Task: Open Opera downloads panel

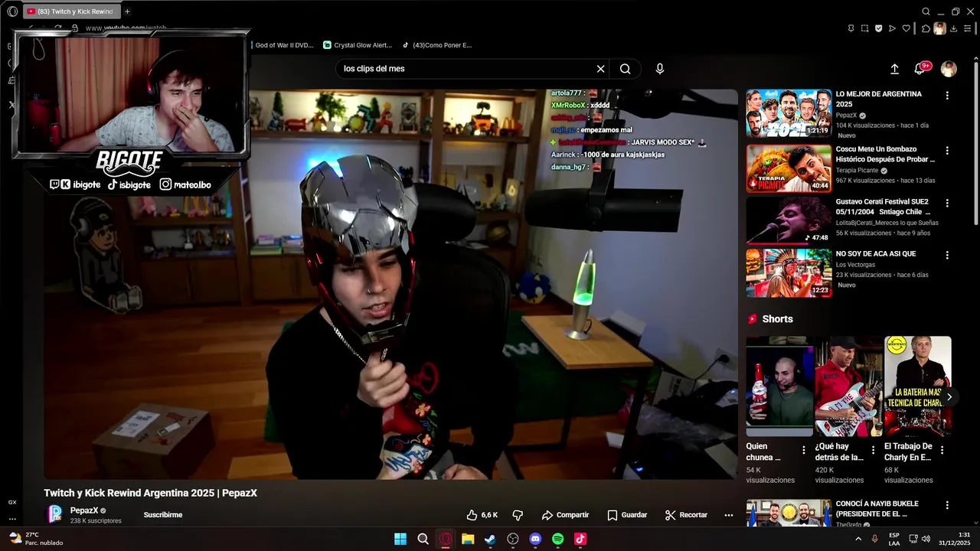Action: tap(953, 28)
